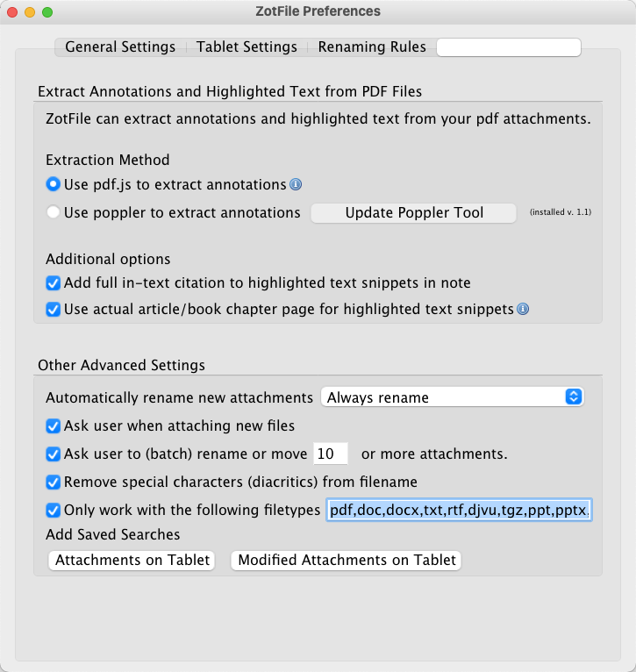This screenshot has height=672, width=636.
Task: Toggle batch rename or move checkbox
Action: point(54,454)
